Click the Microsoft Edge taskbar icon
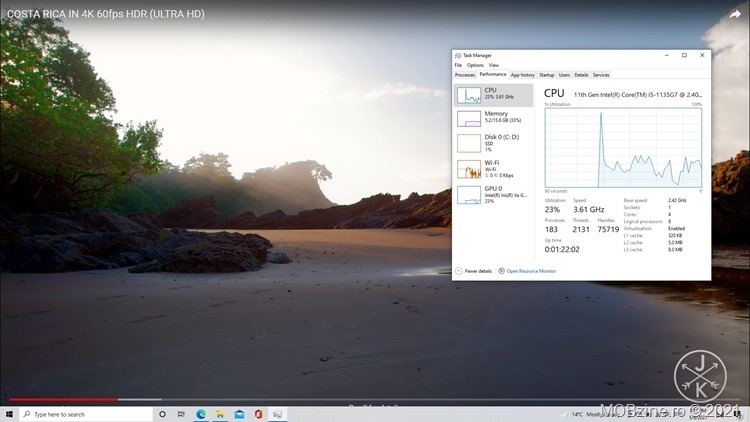750x422 pixels. click(x=201, y=414)
